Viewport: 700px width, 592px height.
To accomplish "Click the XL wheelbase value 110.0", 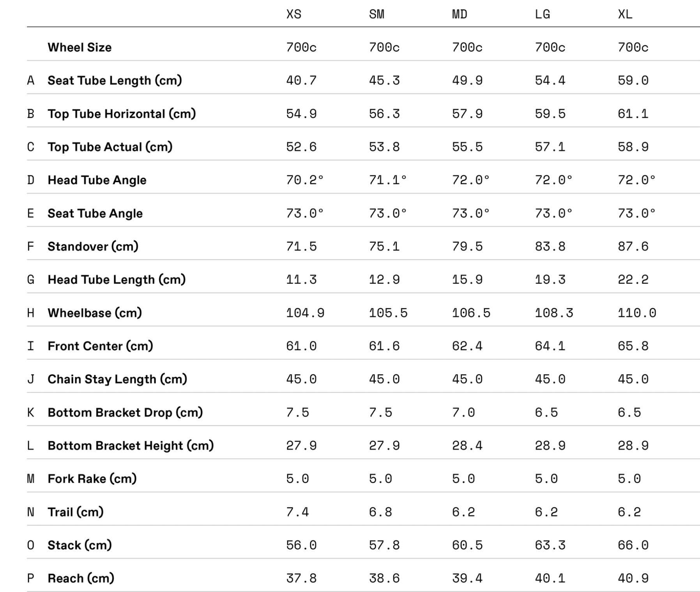I will coord(637,313).
